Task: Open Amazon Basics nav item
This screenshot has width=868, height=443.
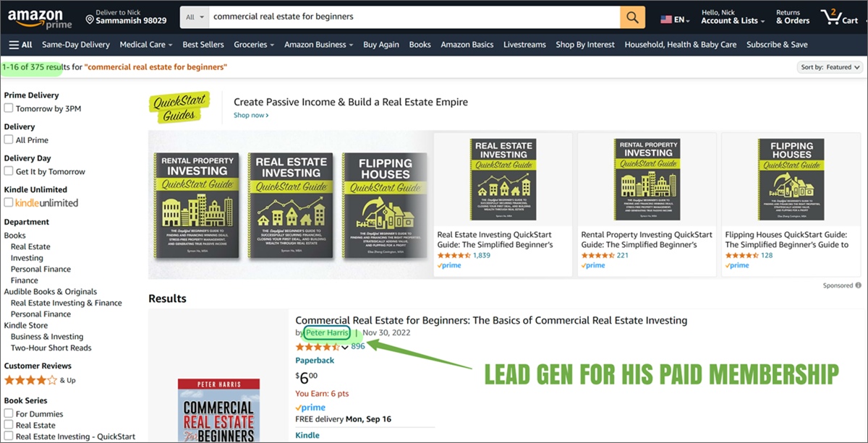Action: pos(467,44)
